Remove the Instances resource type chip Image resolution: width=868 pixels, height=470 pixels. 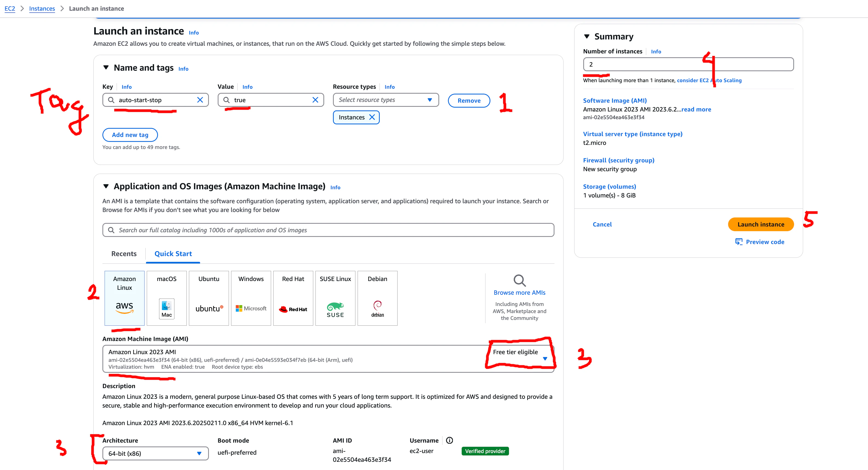point(372,117)
